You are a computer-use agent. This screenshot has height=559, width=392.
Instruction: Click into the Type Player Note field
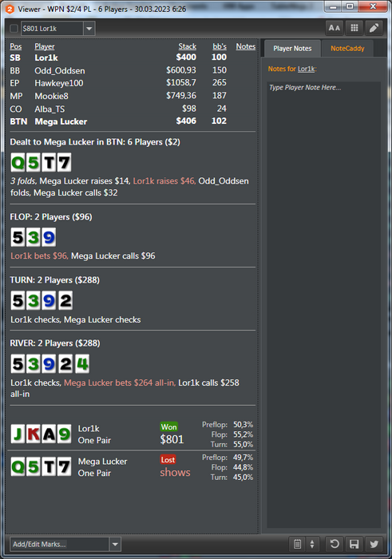tap(323, 305)
